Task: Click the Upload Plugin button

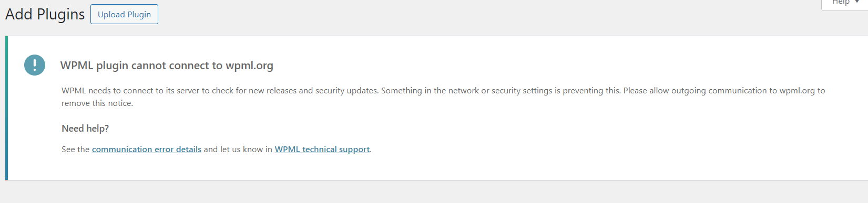Action: (x=124, y=14)
